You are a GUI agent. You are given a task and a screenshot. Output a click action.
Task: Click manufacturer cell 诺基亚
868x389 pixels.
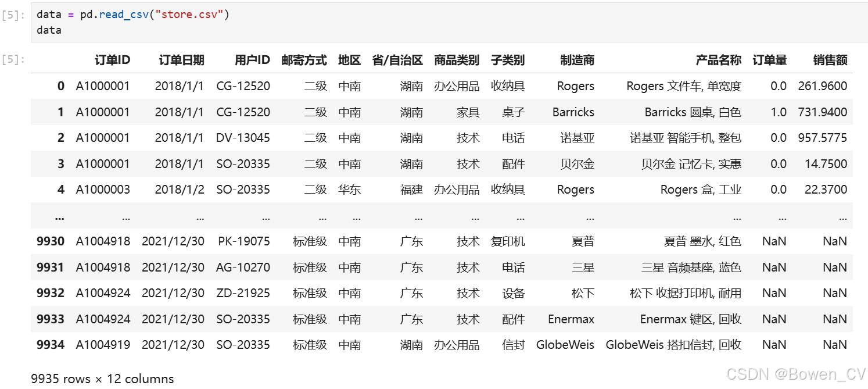[x=578, y=138]
